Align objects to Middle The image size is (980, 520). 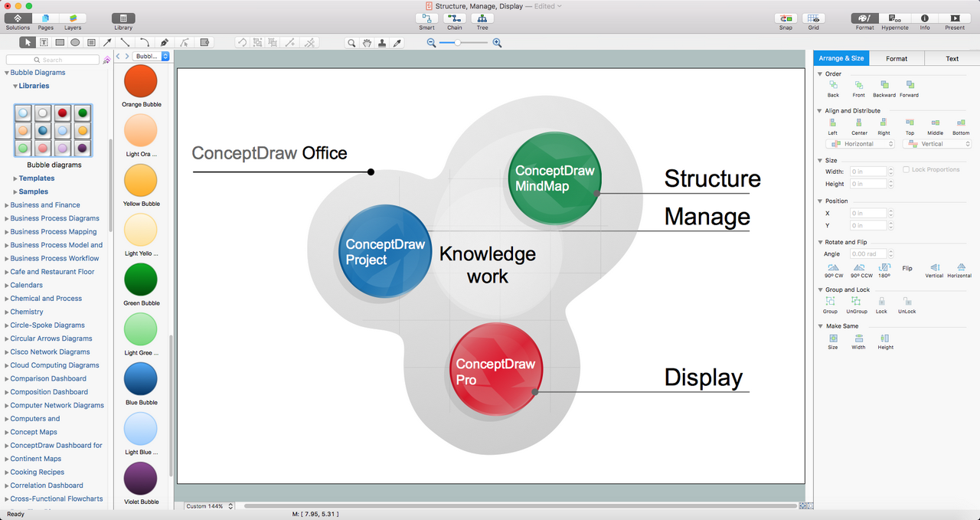(x=935, y=126)
